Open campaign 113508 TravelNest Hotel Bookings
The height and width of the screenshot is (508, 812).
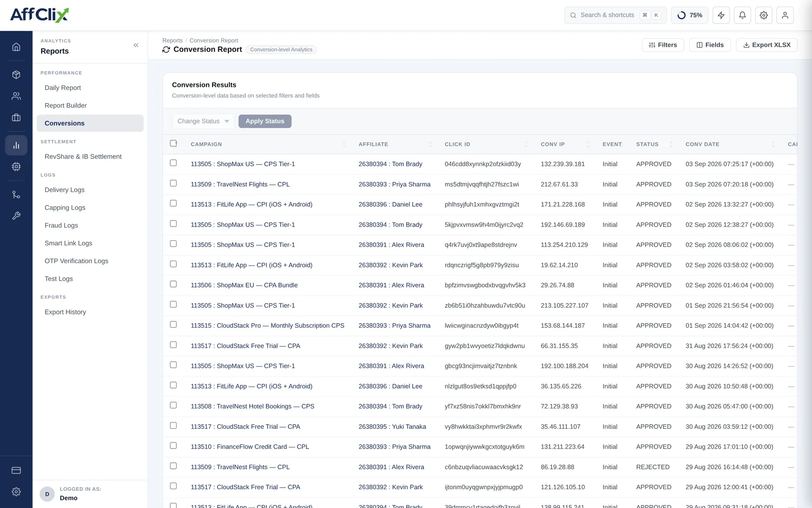(x=253, y=406)
